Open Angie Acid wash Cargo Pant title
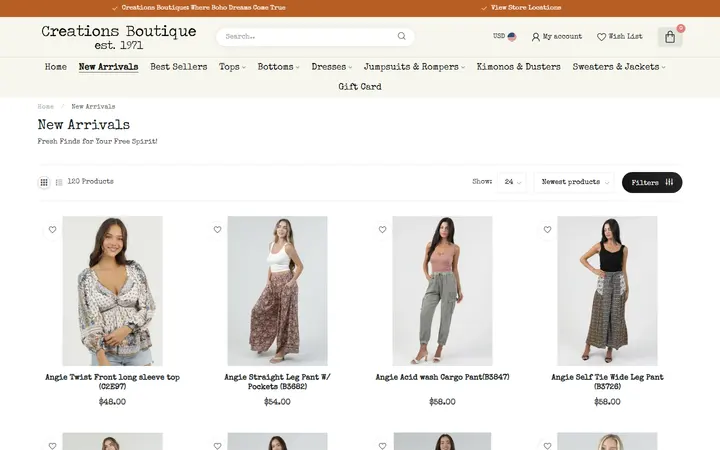 [442, 377]
